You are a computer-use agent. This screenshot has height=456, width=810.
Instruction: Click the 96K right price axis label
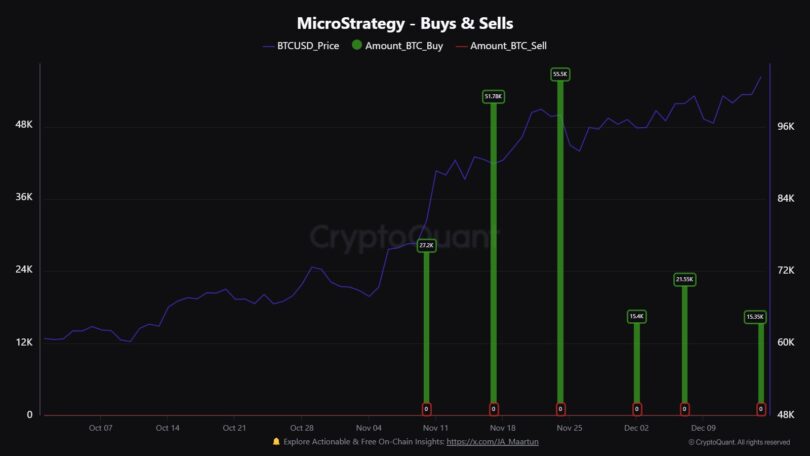point(785,127)
